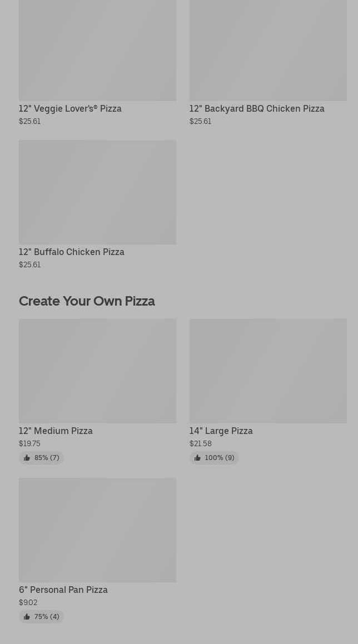Open the 12" Buffalo Chicken Pizza title link
This screenshot has width=358, height=644.
(x=72, y=252)
